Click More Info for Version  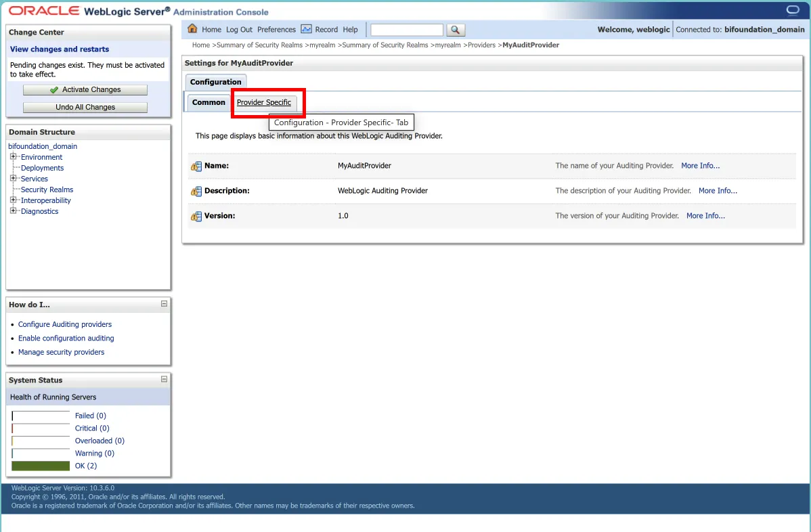705,216
